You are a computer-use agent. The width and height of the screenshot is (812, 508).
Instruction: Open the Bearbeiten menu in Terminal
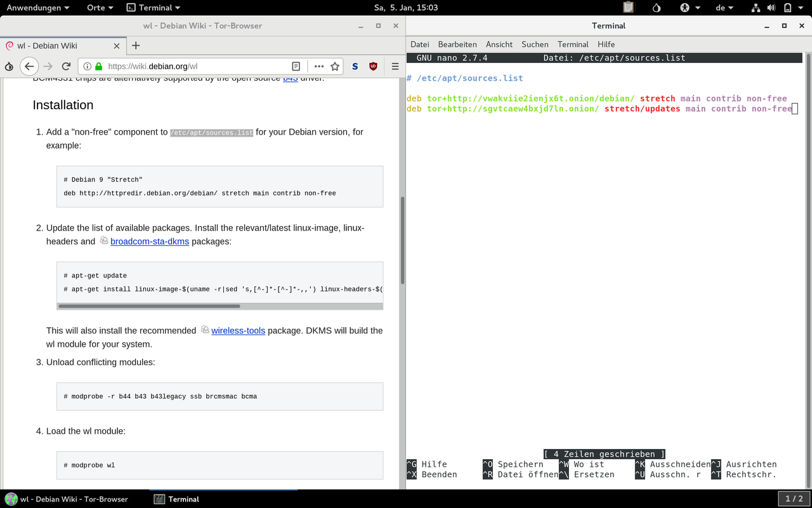(x=457, y=44)
